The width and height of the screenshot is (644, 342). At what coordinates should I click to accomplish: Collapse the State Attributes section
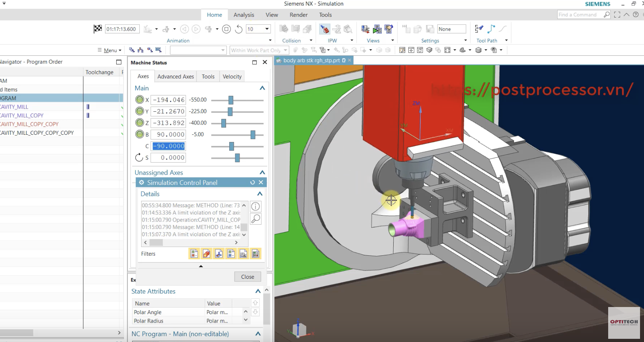(x=258, y=291)
